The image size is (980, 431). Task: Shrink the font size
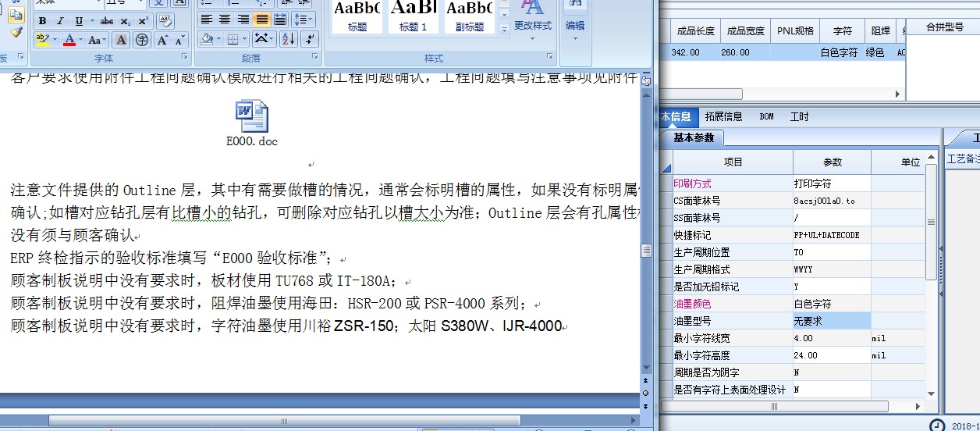click(180, 39)
